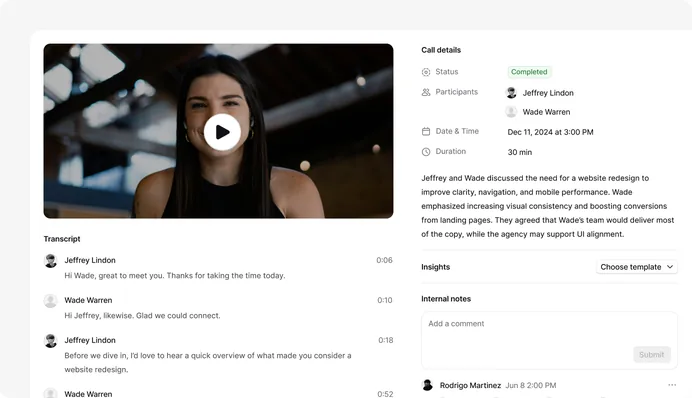Screen dimensions: 692x398
Task: Click Jeffrey Lindon's avatar at 0:06 transcript entry
Action: pyautogui.click(x=51, y=260)
